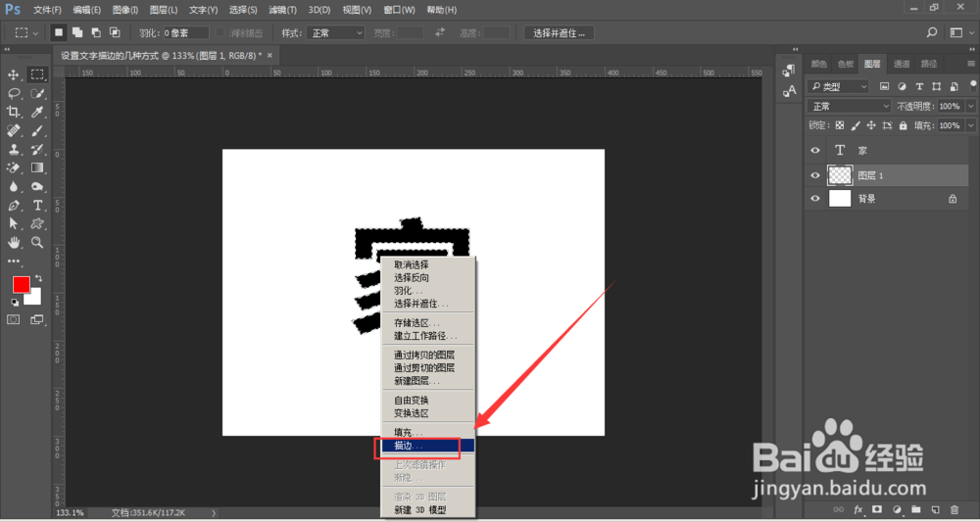Collapse the left toolbox panel chevrons
The image size is (980, 522).
coord(8,49)
